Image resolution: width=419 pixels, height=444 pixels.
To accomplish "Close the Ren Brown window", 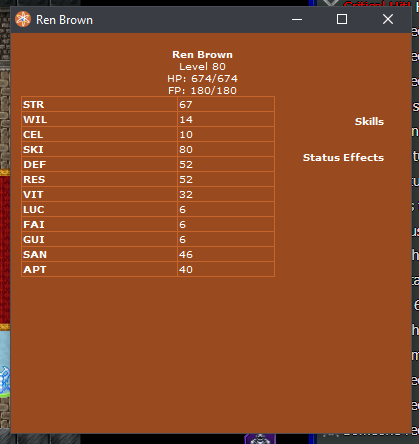I will point(388,19).
